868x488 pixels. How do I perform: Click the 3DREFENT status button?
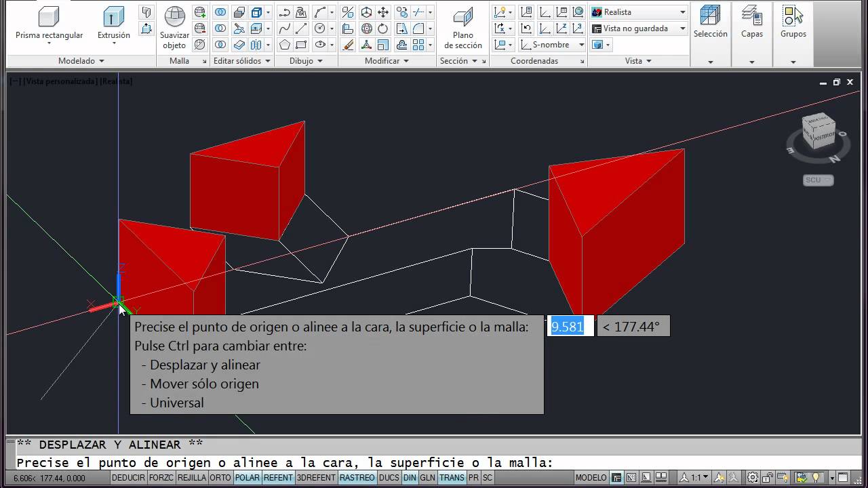(x=316, y=478)
